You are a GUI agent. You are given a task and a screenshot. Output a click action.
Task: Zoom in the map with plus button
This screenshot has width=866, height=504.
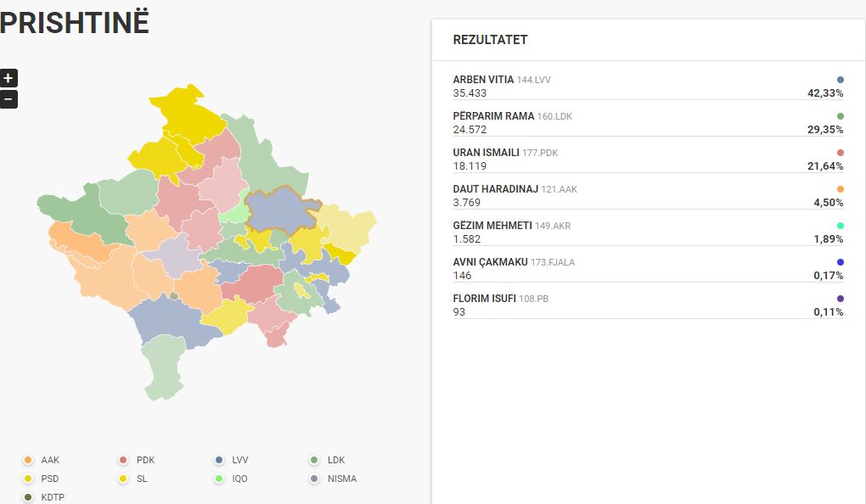(x=8, y=78)
